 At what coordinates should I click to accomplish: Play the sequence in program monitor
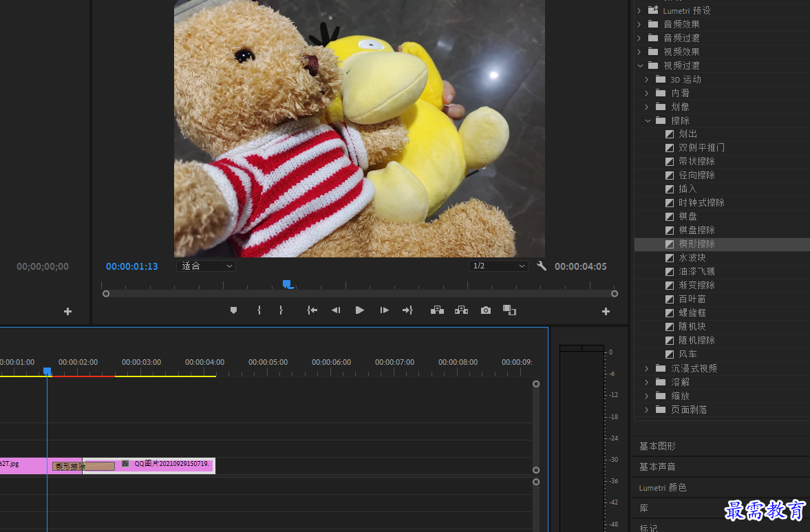click(360, 310)
